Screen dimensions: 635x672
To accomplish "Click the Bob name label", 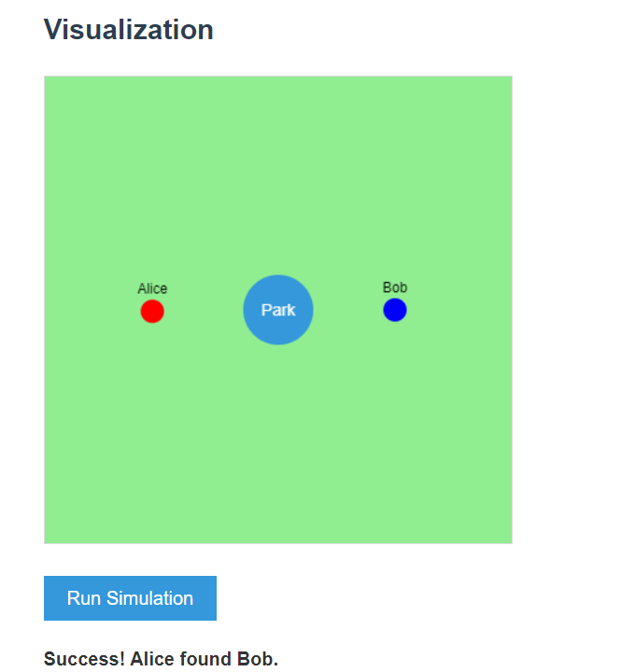I will click(395, 287).
